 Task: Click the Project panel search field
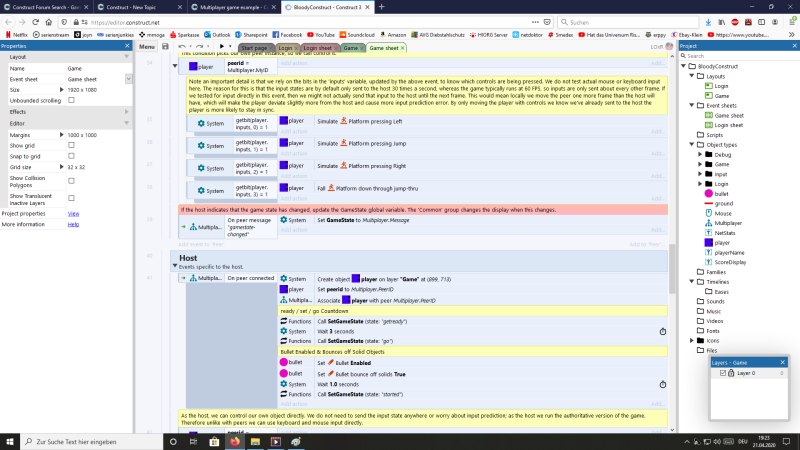(x=740, y=56)
